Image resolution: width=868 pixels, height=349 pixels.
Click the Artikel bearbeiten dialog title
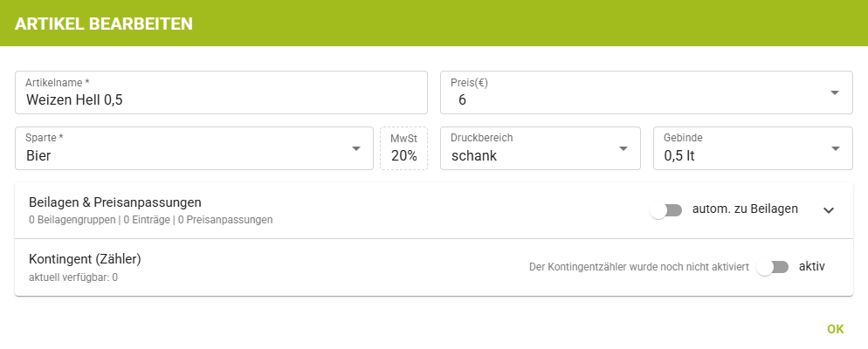pyautogui.click(x=104, y=24)
